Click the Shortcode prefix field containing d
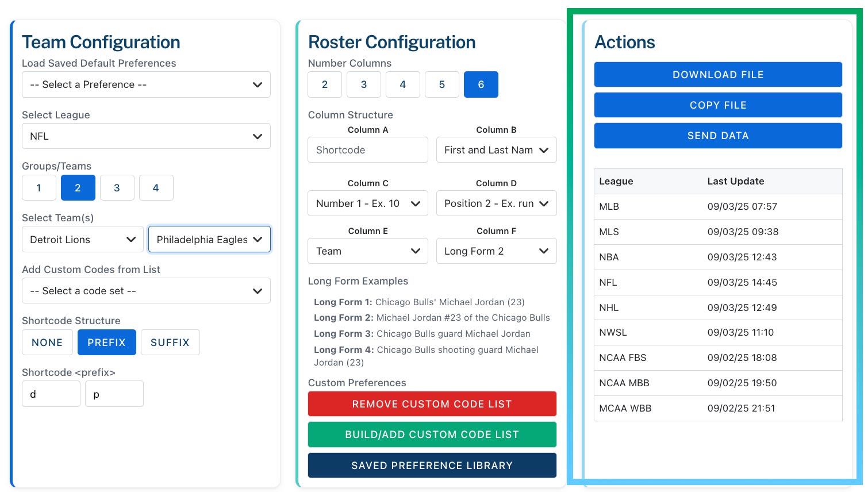868x492 pixels. (x=51, y=393)
